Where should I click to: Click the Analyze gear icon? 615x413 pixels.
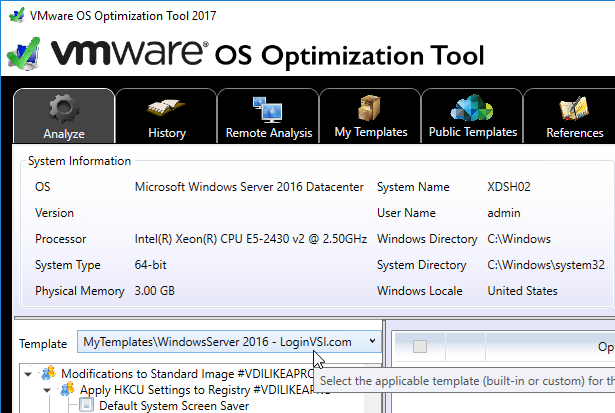coord(64,109)
